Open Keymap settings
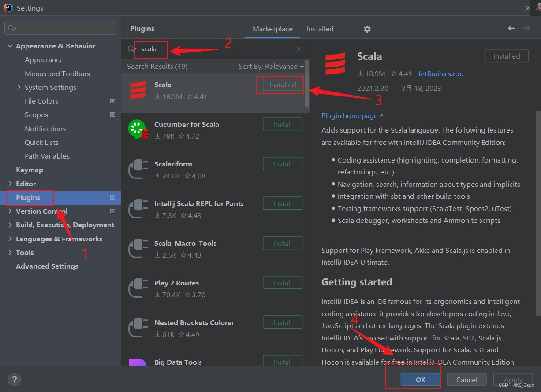The height and width of the screenshot is (392, 541). [30, 170]
